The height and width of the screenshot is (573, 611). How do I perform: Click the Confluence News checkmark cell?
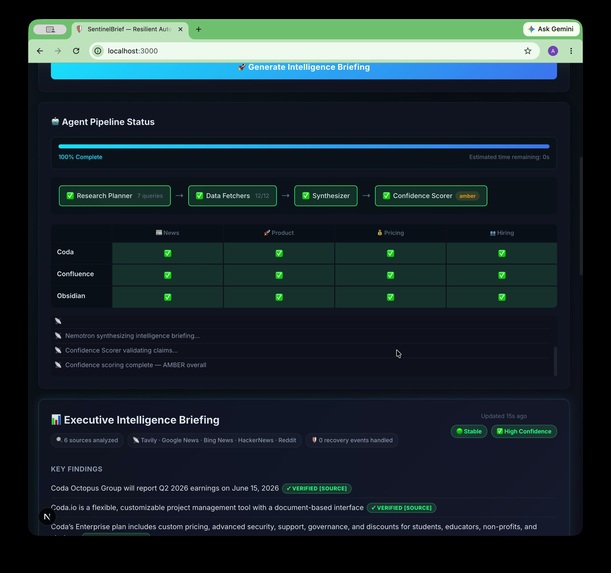[x=168, y=275]
